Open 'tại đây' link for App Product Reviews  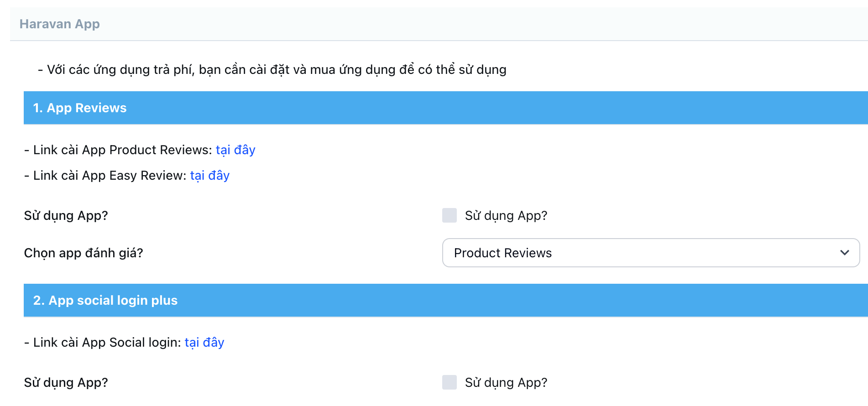(235, 150)
